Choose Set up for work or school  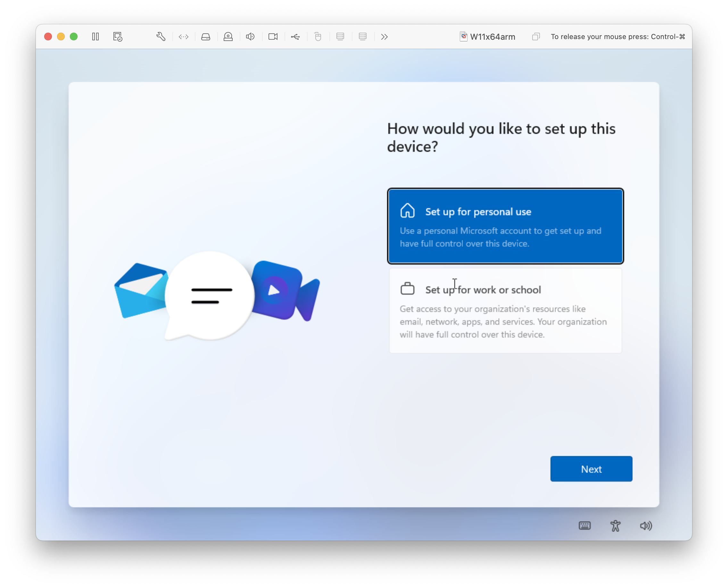[505, 310]
